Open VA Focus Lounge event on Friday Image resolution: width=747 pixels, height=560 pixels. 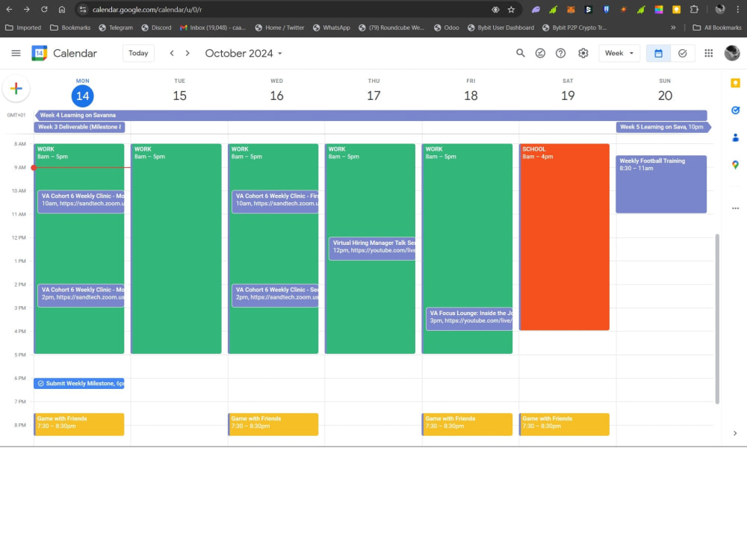click(x=469, y=319)
